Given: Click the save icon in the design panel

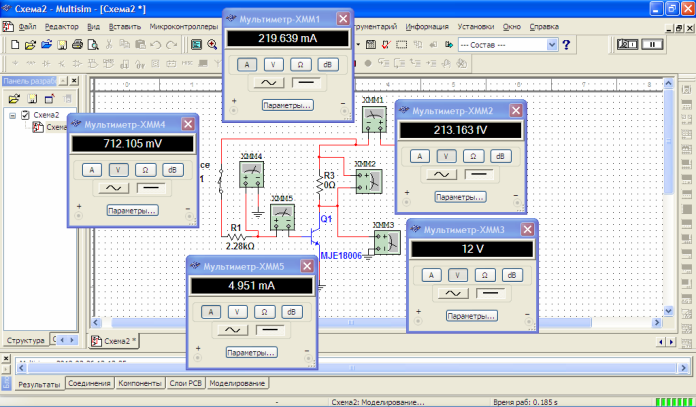Looking at the screenshot, I should [32, 99].
